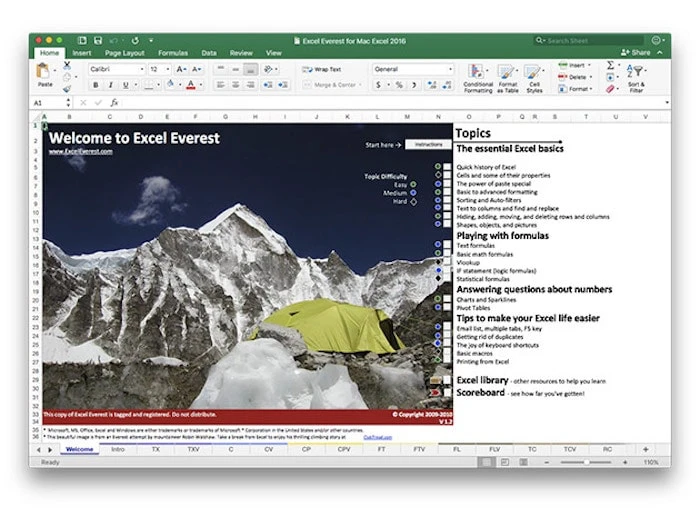Toggle Underline formatting
700x526 pixels.
pyautogui.click(x=125, y=85)
